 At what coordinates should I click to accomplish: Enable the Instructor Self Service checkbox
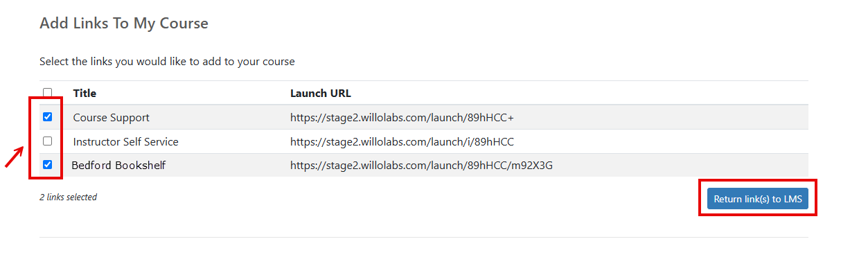coord(47,141)
